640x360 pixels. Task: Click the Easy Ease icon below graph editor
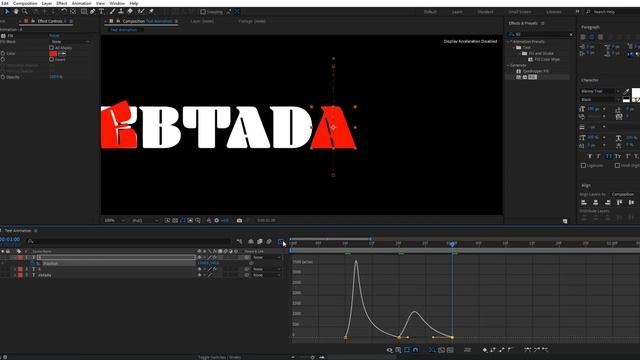coord(528,350)
